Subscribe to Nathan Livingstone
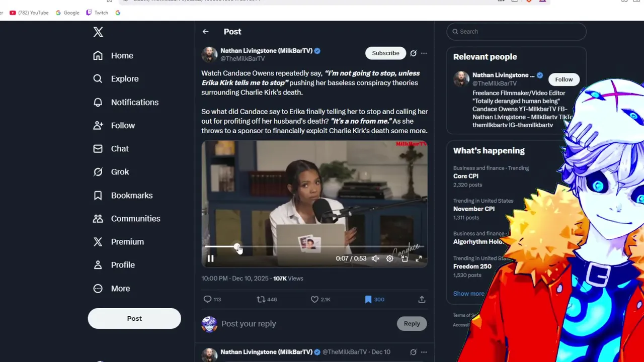 click(x=385, y=53)
